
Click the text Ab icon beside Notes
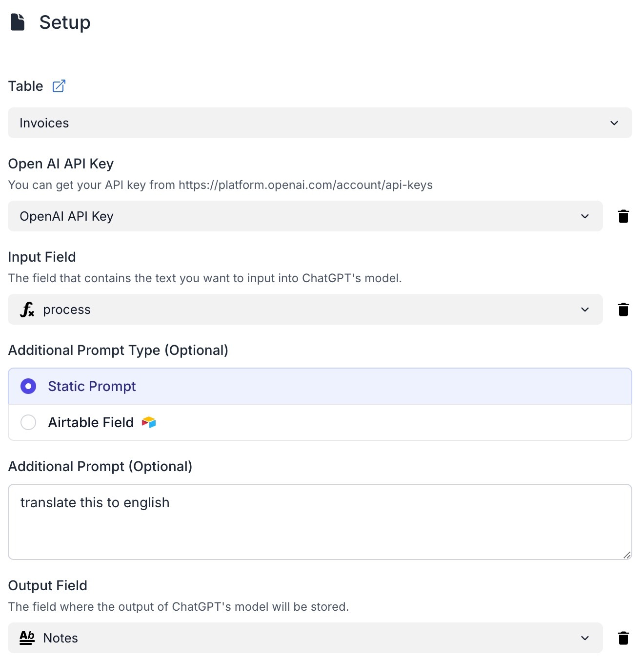27,638
